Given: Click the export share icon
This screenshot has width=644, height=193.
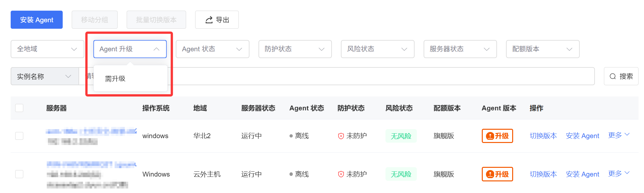Looking at the screenshot, I should pyautogui.click(x=209, y=20).
